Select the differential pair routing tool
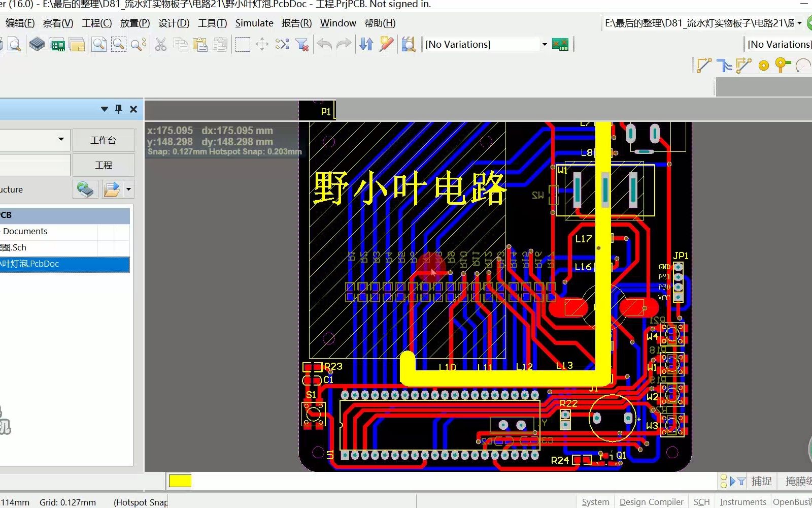Viewport: 812px width, 508px height. tap(743, 66)
